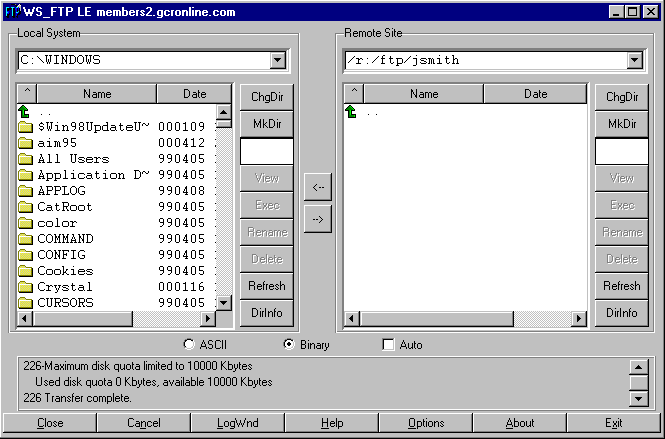The width and height of the screenshot is (665, 439).
Task: Click remote Refresh button
Action: [622, 286]
